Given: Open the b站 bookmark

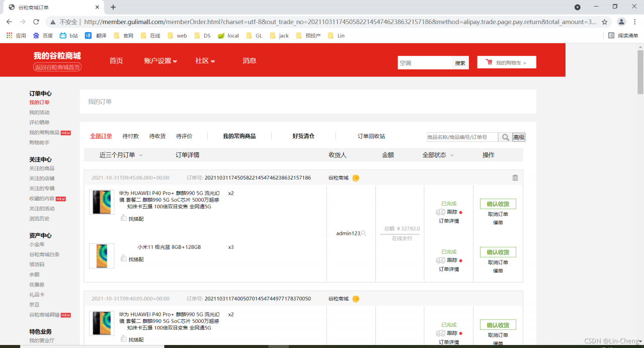Looking at the screenshot, I should point(69,36).
